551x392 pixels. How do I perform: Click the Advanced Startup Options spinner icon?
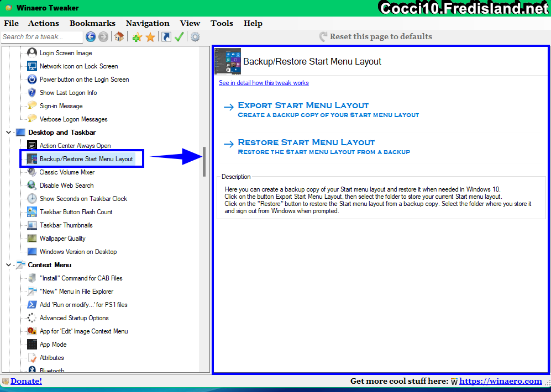[x=32, y=318]
